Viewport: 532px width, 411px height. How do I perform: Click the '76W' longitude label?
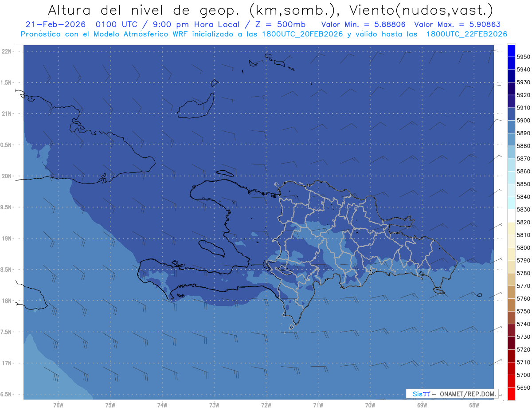[58, 405]
